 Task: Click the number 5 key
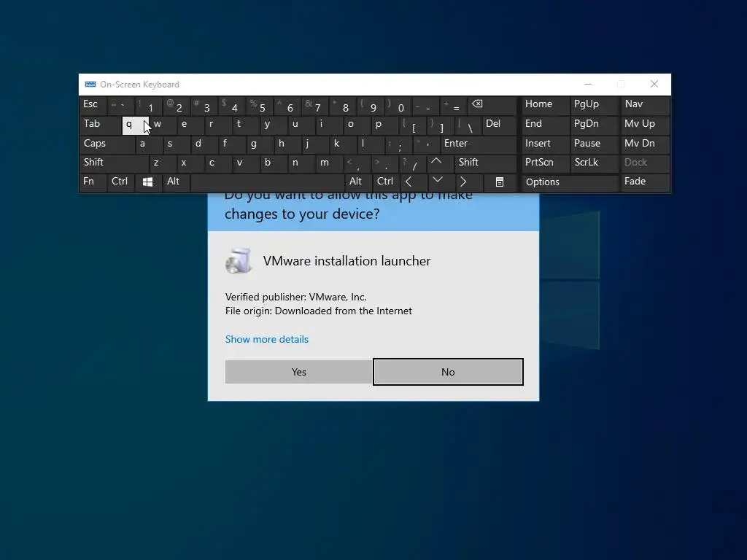click(x=259, y=105)
